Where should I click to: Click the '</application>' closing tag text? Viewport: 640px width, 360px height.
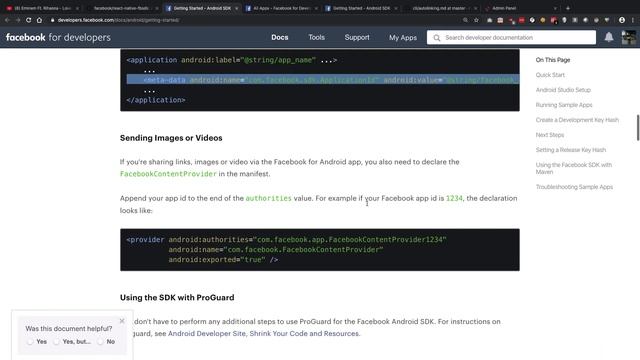pos(156,100)
